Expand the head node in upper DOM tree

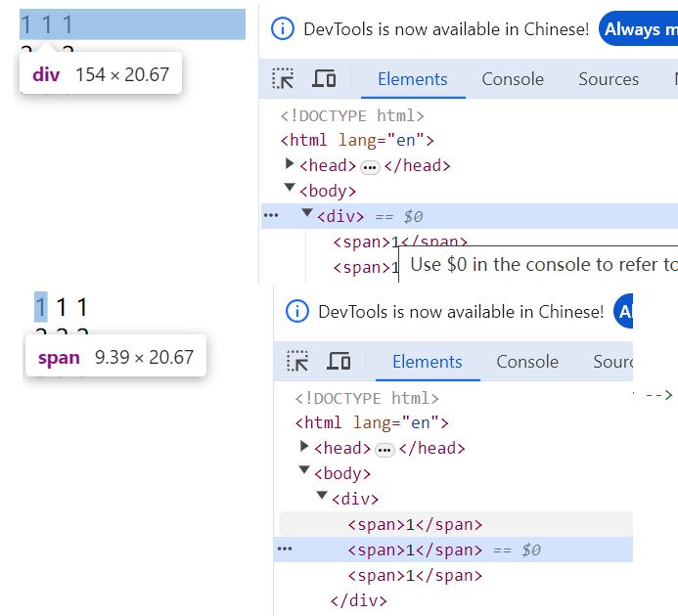coord(290,164)
